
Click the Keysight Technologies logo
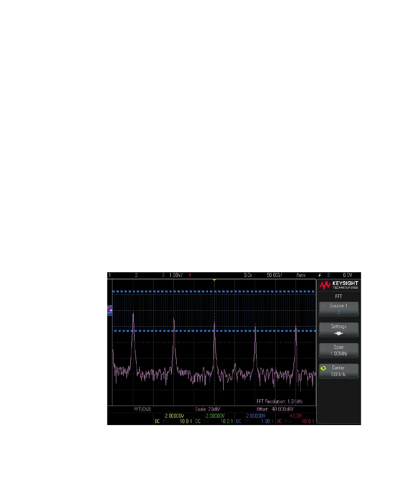click(x=339, y=285)
